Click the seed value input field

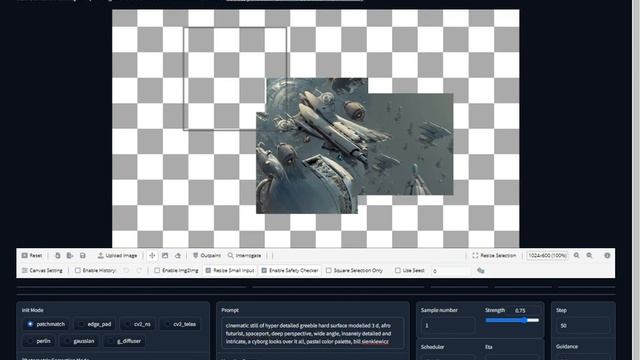coord(451,271)
